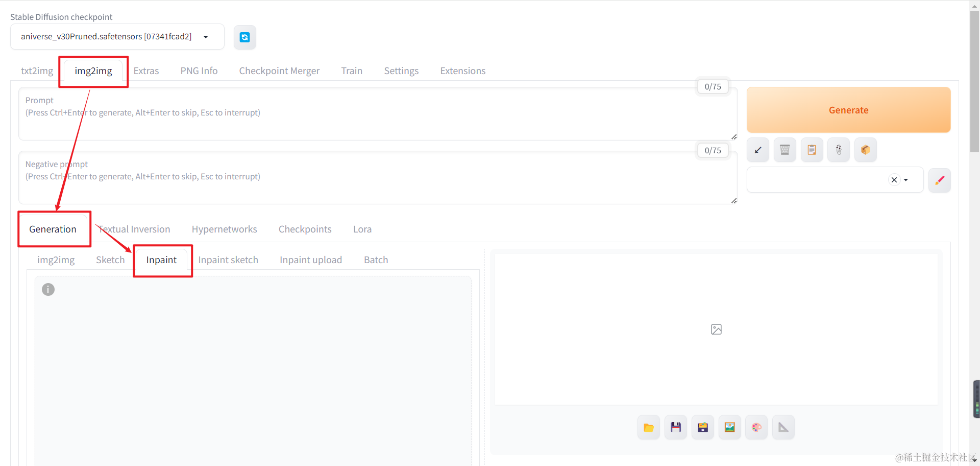Screen dimensions: 980x466
Task: Click the info icon in the inpaint canvas
Action: pyautogui.click(x=48, y=290)
